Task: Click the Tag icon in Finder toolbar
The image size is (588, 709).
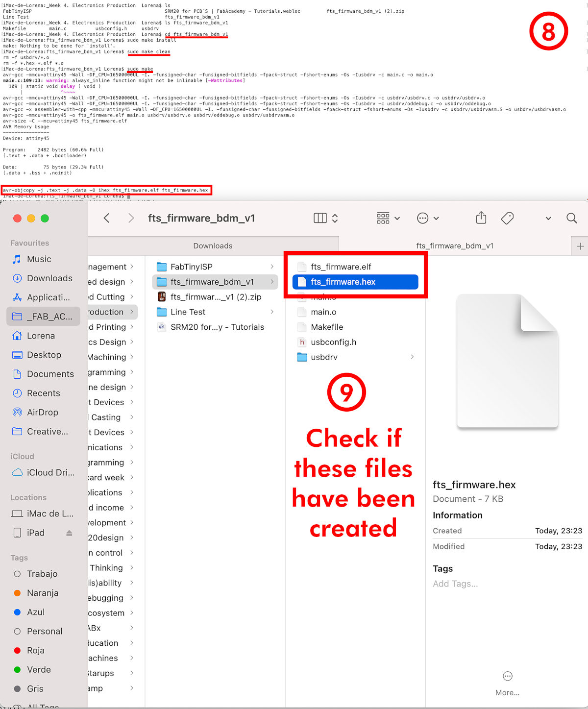Action: [x=508, y=218]
